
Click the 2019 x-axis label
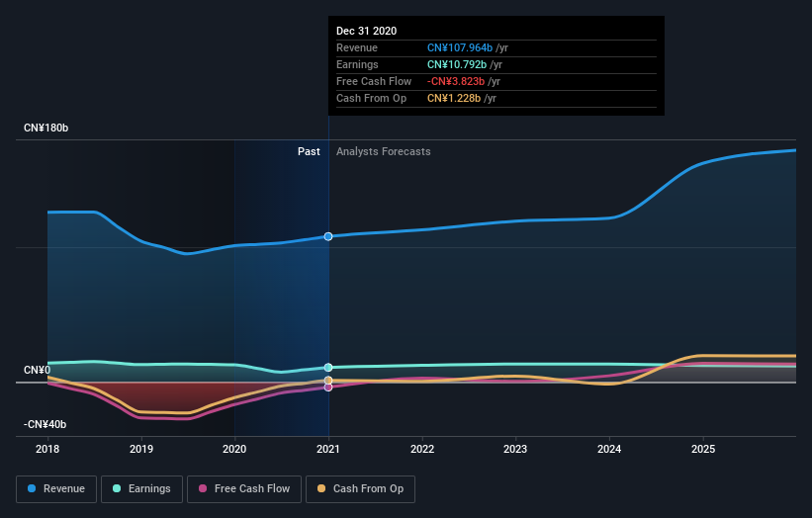coord(141,449)
